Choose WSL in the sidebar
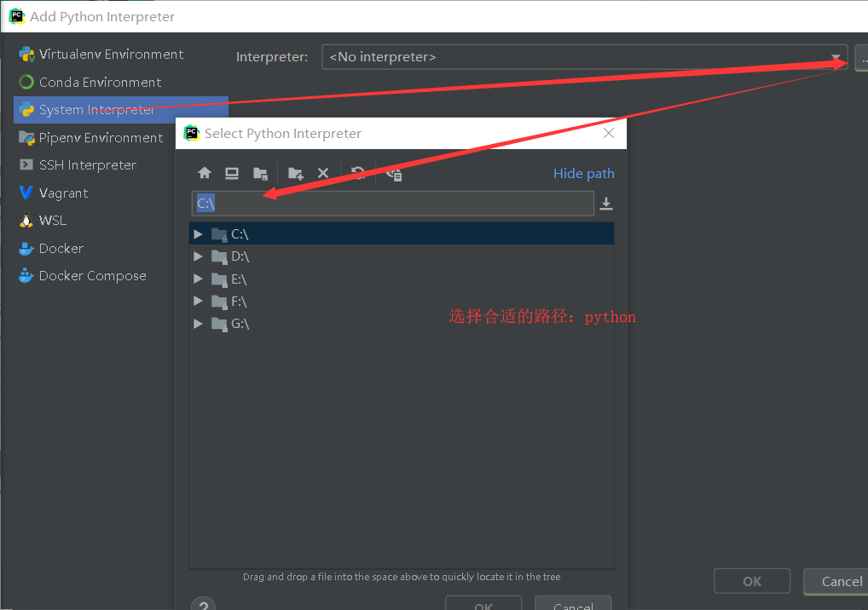 (43, 220)
